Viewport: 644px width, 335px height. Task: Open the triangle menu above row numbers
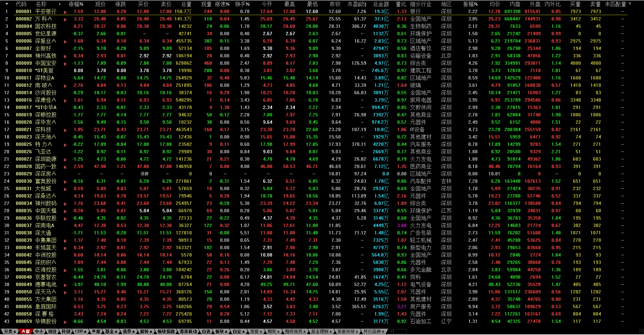tap(7, 4)
